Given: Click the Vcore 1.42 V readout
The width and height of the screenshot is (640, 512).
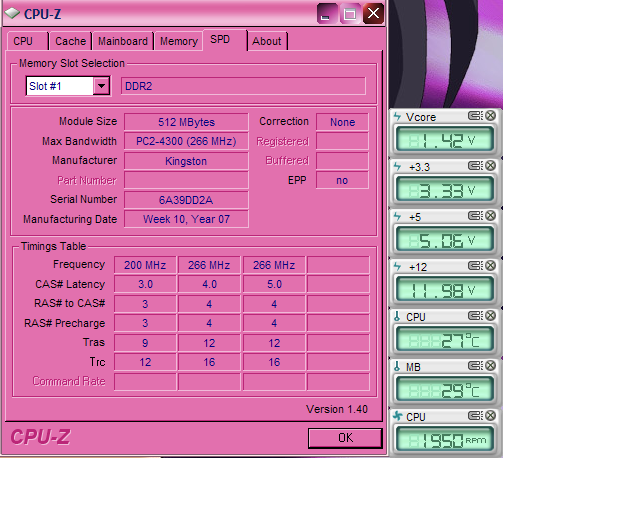Looking at the screenshot, I should [x=445, y=139].
